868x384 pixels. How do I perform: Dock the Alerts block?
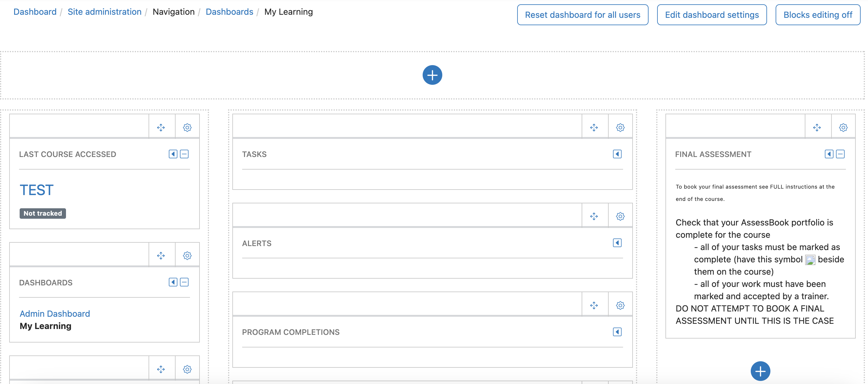click(x=617, y=243)
